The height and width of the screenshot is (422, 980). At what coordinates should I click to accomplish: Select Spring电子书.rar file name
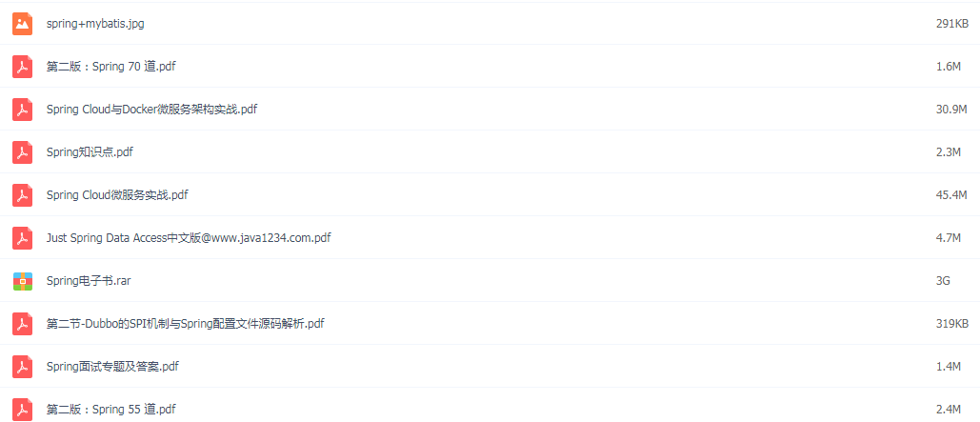click(x=89, y=281)
